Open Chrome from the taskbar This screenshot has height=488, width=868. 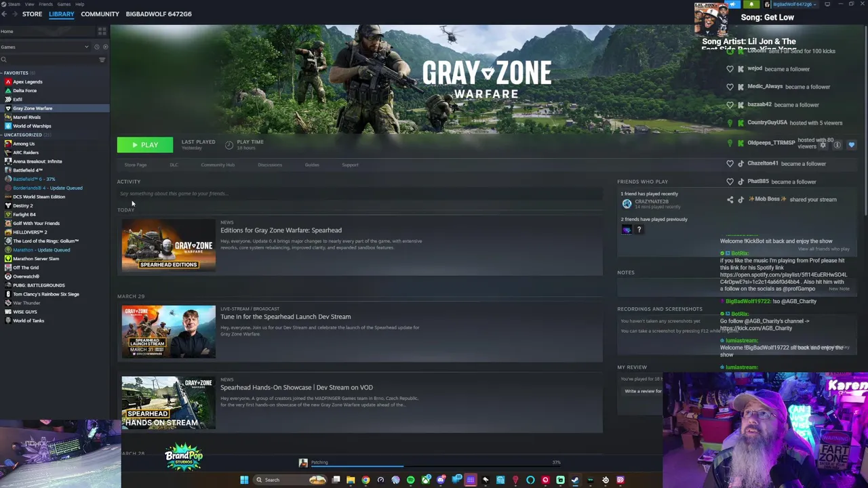pos(366,480)
